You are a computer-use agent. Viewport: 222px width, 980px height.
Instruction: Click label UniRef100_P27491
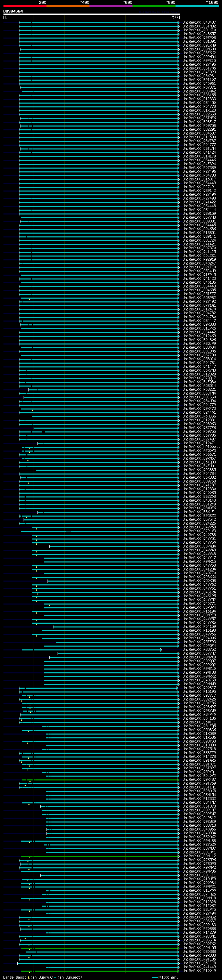(199, 187)
